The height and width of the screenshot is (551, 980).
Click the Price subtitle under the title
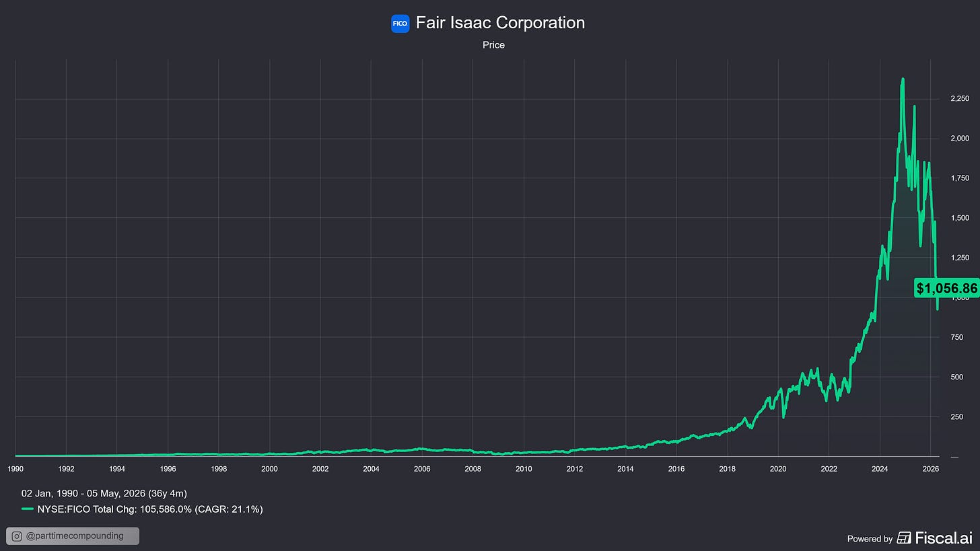point(493,45)
